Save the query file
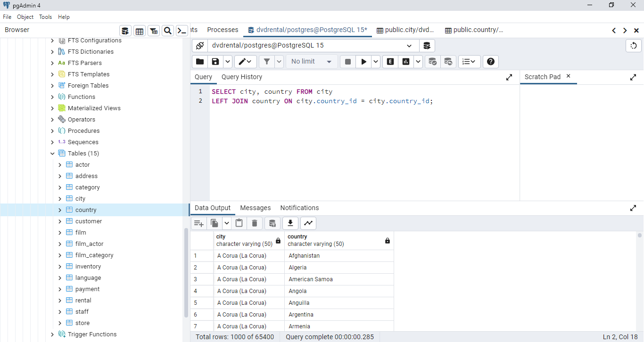This screenshot has height=342, width=644. click(215, 62)
